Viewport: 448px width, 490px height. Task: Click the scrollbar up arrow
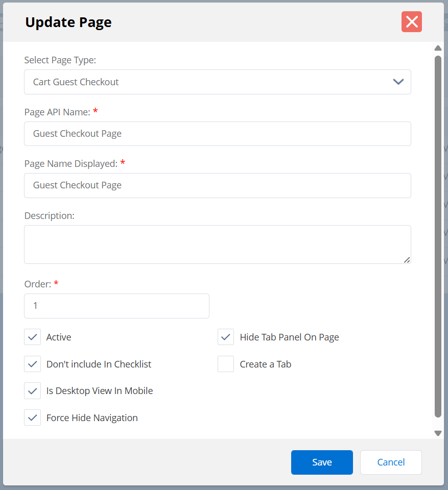(x=438, y=48)
